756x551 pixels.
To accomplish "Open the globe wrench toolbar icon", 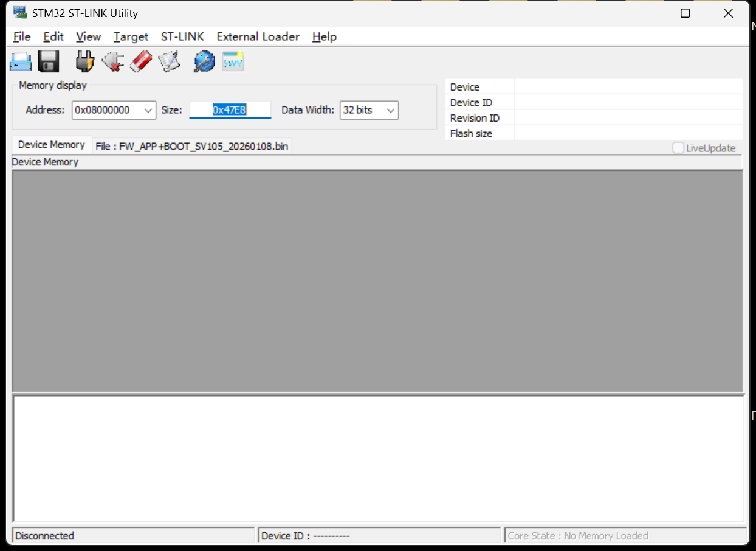I will pyautogui.click(x=204, y=61).
